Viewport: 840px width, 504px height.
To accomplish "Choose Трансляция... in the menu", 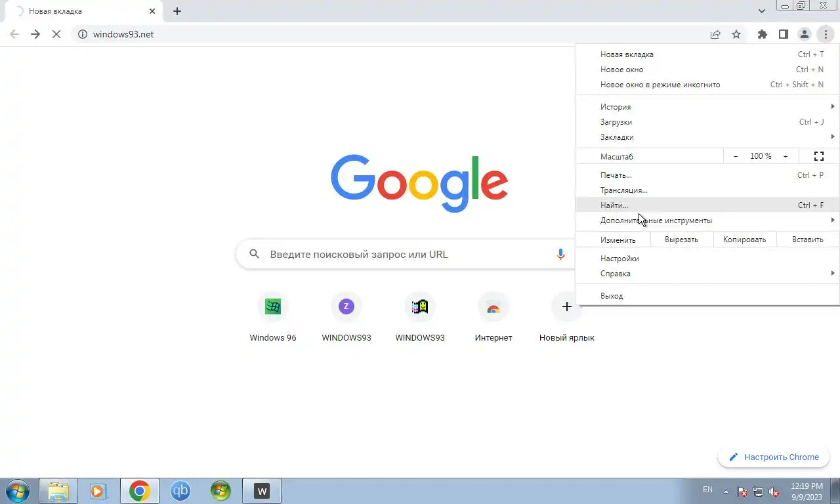I will [x=707, y=190].
